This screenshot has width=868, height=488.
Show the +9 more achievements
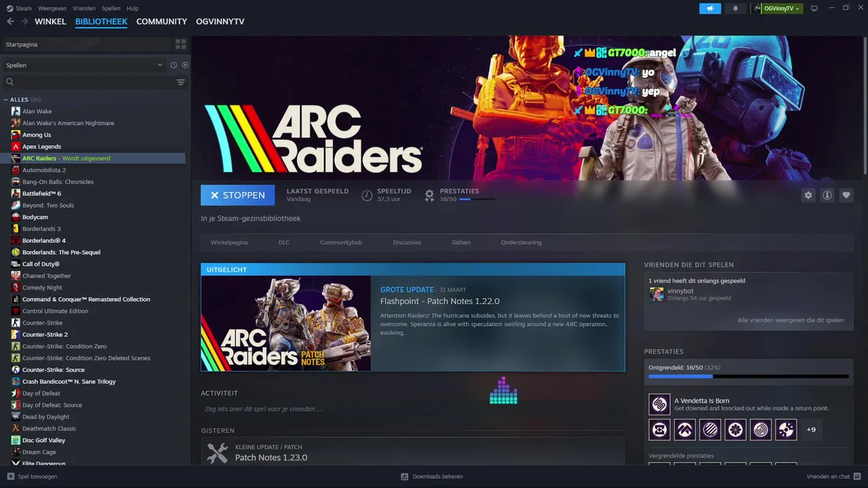pos(811,429)
